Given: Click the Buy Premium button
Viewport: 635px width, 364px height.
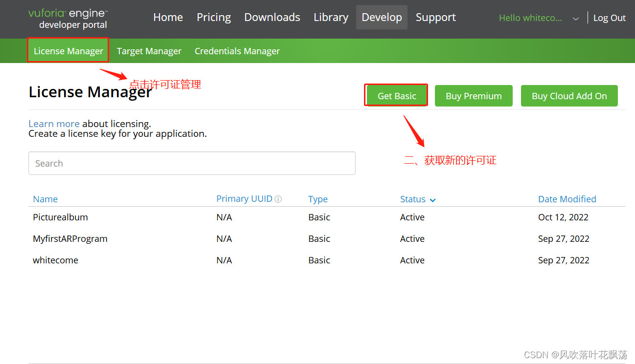Looking at the screenshot, I should coord(474,96).
